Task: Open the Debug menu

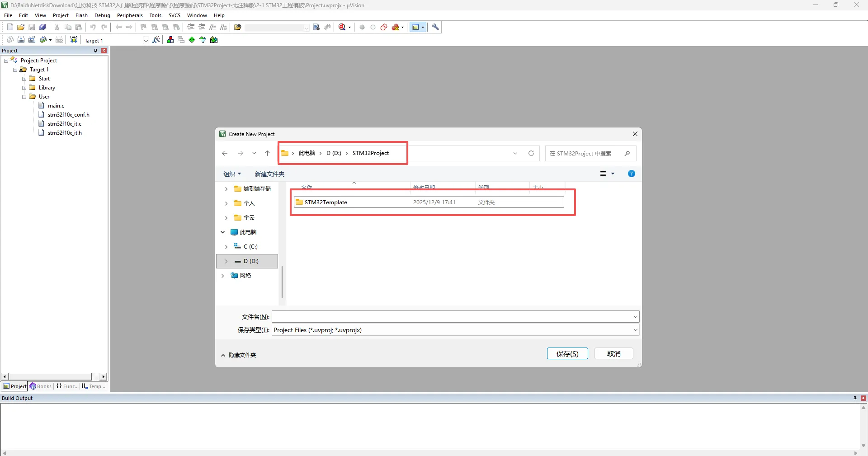Action: click(x=102, y=15)
